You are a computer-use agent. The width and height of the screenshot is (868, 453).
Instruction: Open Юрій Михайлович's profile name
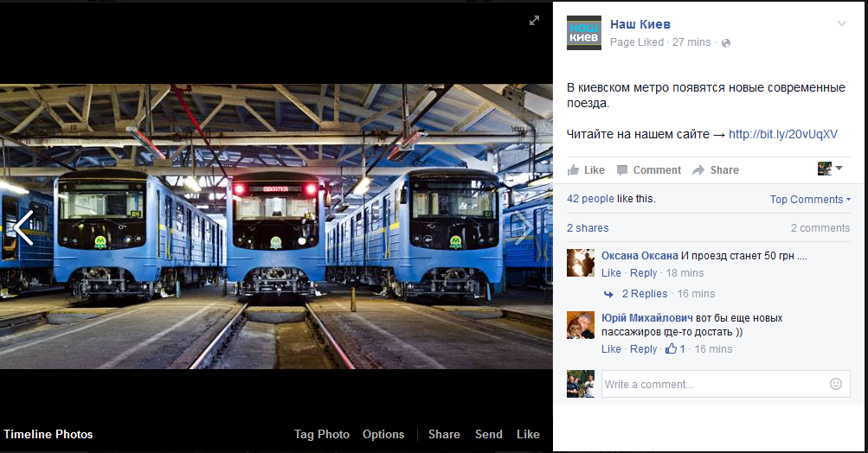coord(647,318)
